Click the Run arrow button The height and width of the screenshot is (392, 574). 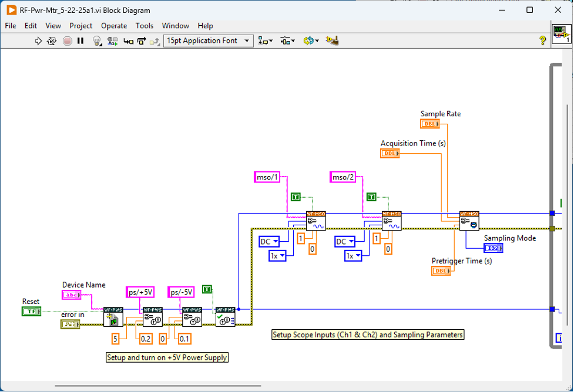point(39,41)
